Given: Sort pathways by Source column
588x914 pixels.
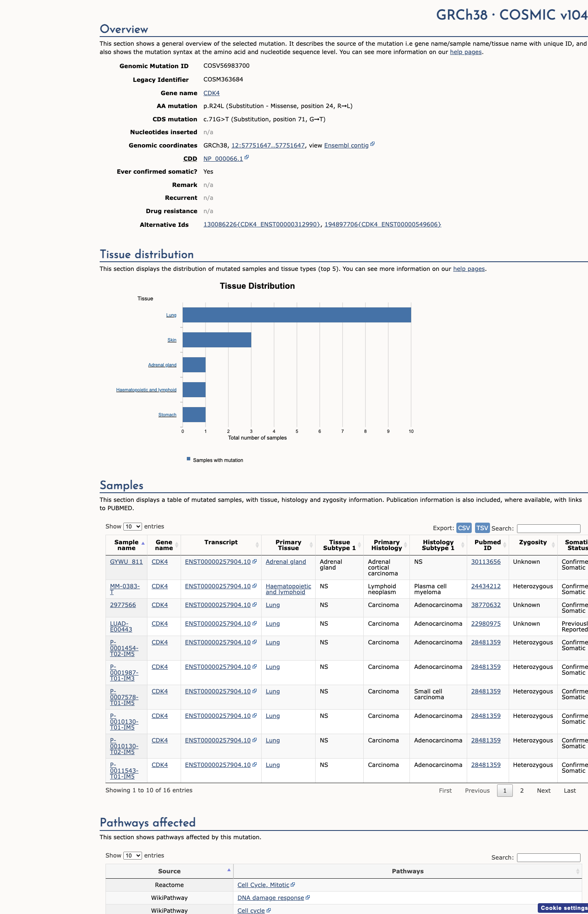Looking at the screenshot, I should pos(169,871).
